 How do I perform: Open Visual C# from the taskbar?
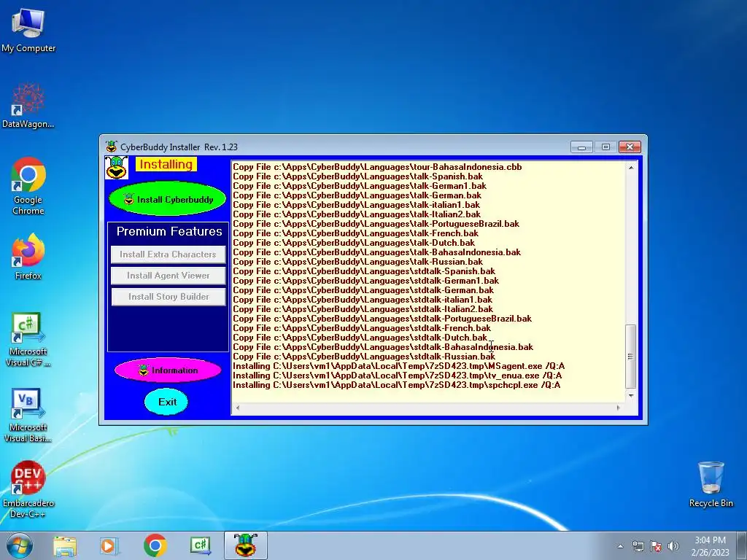(200, 545)
